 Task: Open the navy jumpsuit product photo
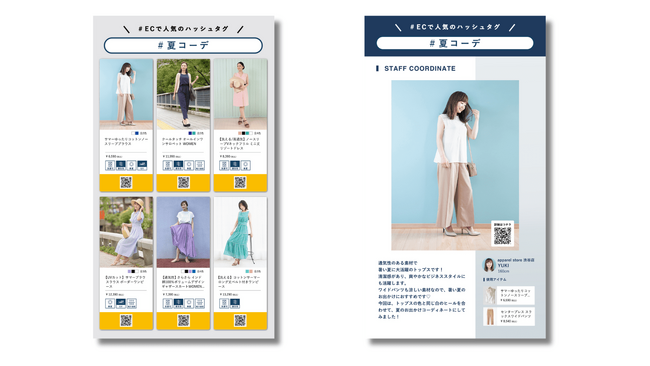point(183,94)
